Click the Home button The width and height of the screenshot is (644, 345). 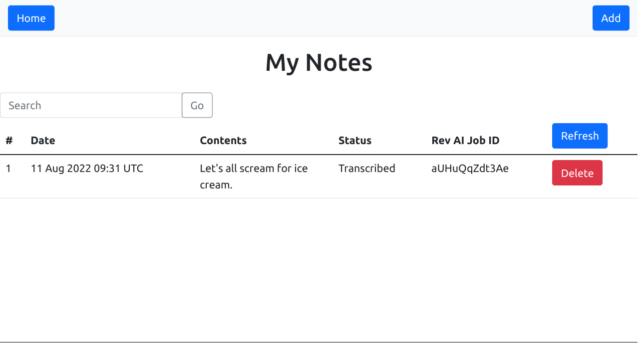[x=31, y=18]
